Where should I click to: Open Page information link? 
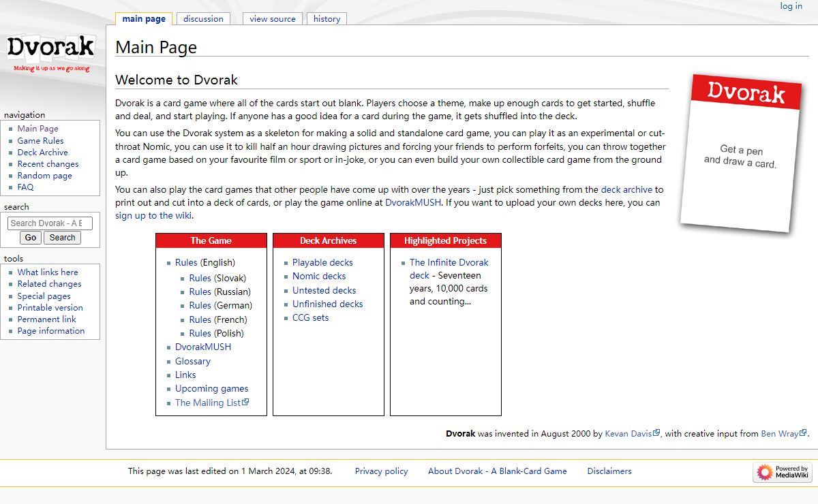[51, 331]
